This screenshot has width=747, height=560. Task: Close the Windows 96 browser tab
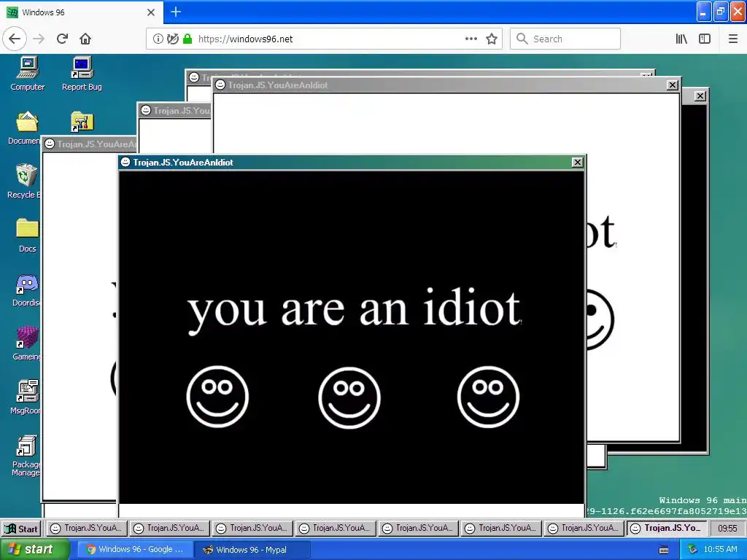(151, 12)
